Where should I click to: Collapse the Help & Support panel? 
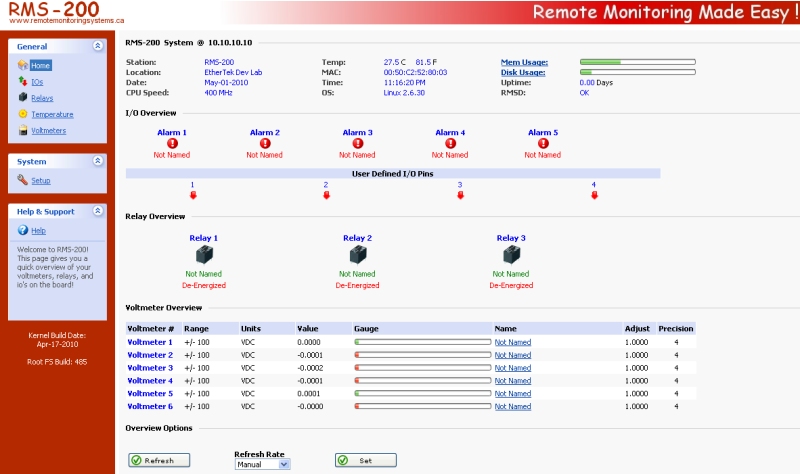point(97,211)
